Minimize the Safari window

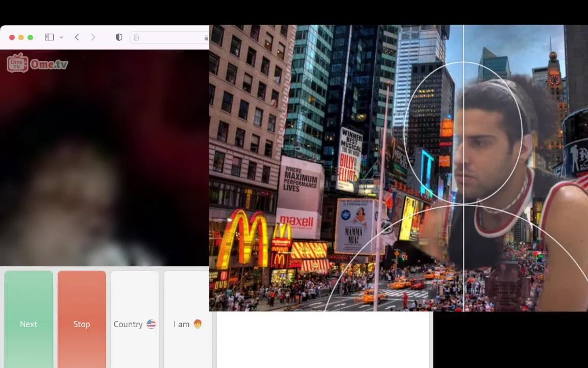tap(21, 37)
